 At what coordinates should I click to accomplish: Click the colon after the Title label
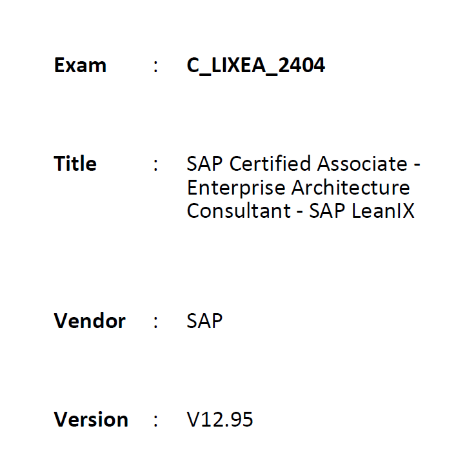coord(155,165)
